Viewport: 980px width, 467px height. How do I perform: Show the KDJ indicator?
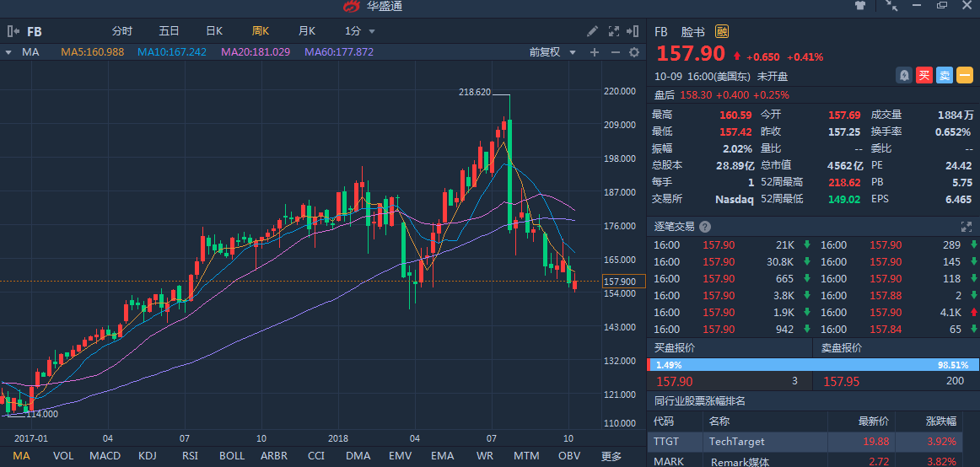148,456
